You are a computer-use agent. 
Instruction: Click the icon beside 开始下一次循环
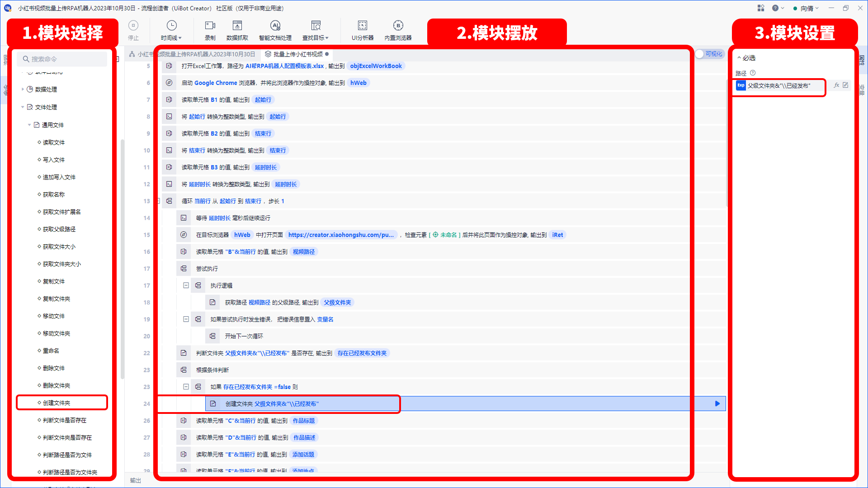[212, 336]
